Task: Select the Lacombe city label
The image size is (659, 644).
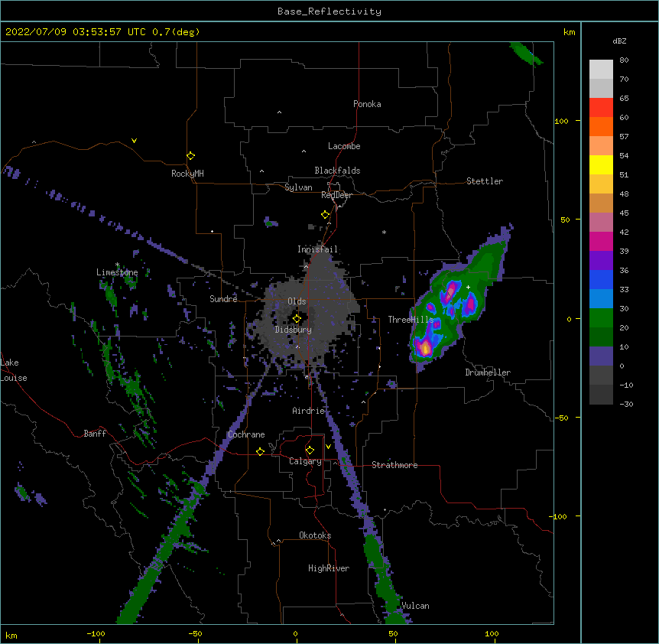Action: (344, 146)
